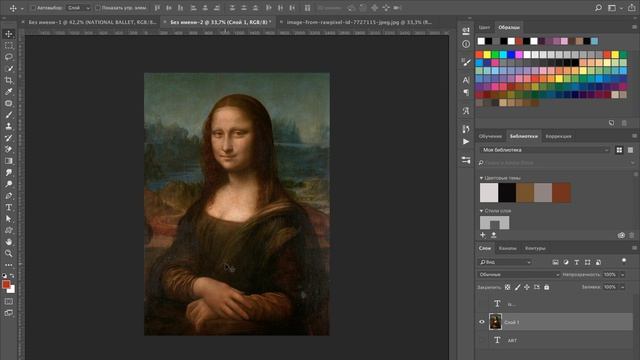This screenshot has height=360, width=640.
Task: Toggle lock position icon
Action: [527, 287]
